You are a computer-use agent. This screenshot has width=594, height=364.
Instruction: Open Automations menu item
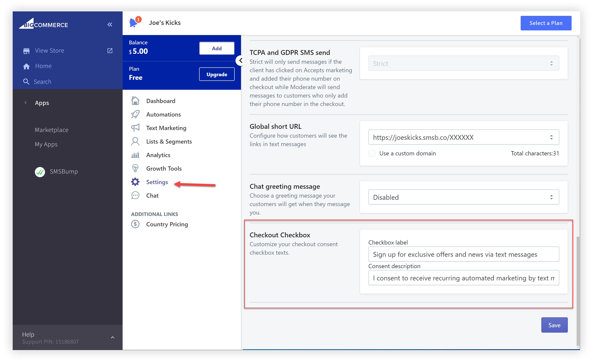[x=163, y=114]
